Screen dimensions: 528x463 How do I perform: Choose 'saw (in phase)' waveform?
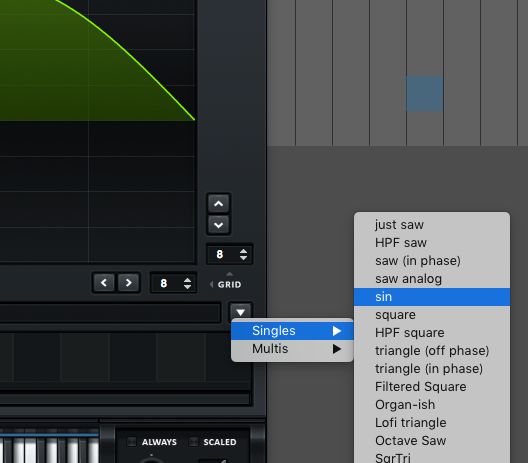tap(432, 261)
